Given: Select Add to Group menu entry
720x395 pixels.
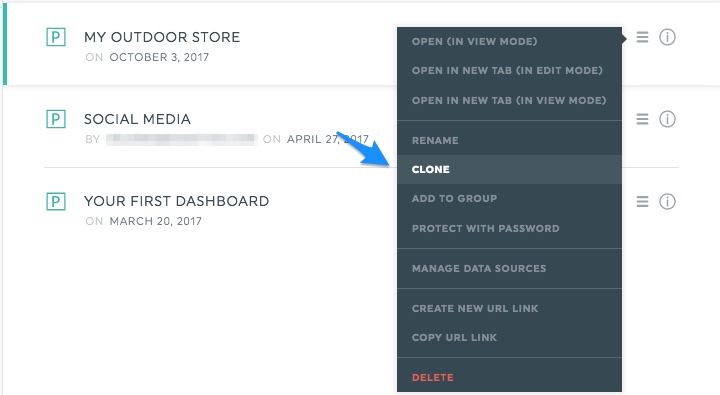Looking at the screenshot, I should tap(509, 199).
